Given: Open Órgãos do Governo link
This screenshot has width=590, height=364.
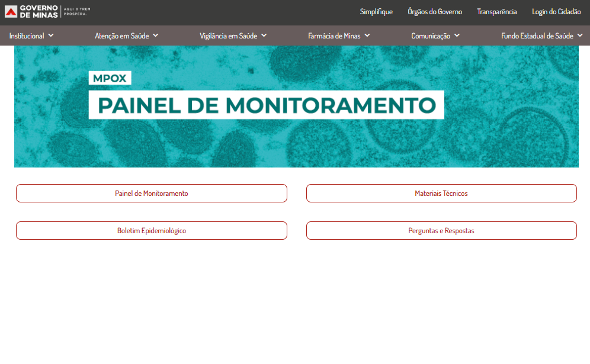Looking at the screenshot, I should [435, 12].
